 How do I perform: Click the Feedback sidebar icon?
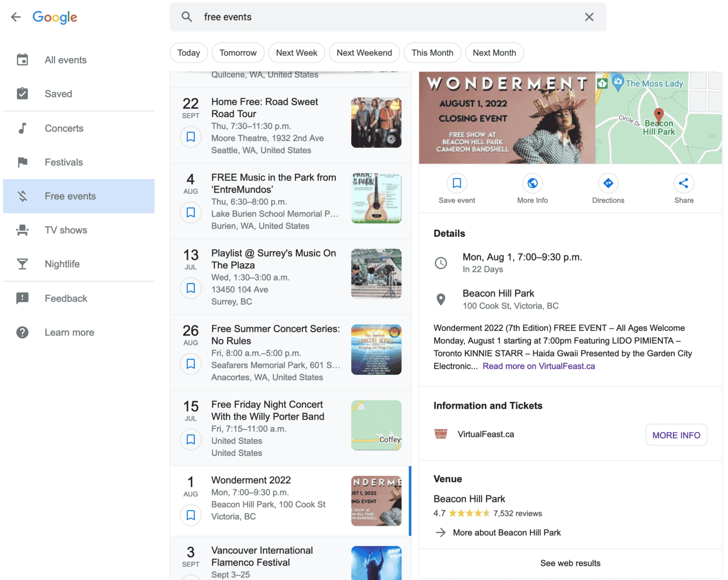pos(22,298)
